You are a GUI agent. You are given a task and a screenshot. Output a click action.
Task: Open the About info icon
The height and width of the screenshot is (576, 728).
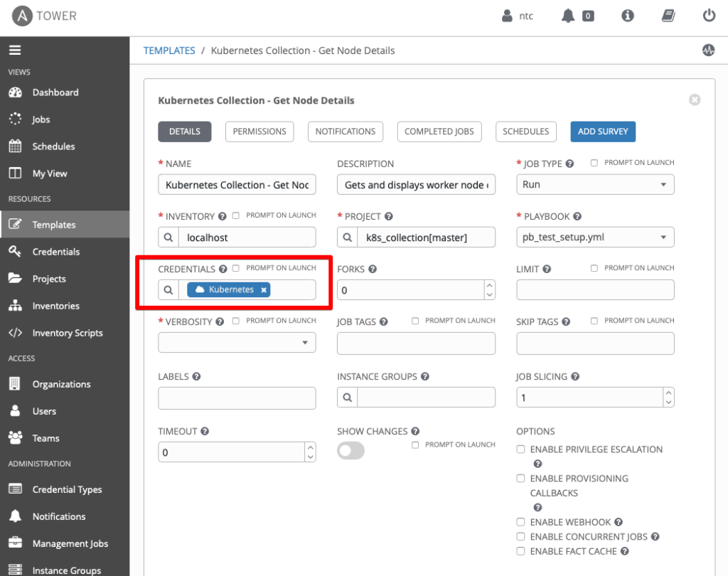[627, 16]
